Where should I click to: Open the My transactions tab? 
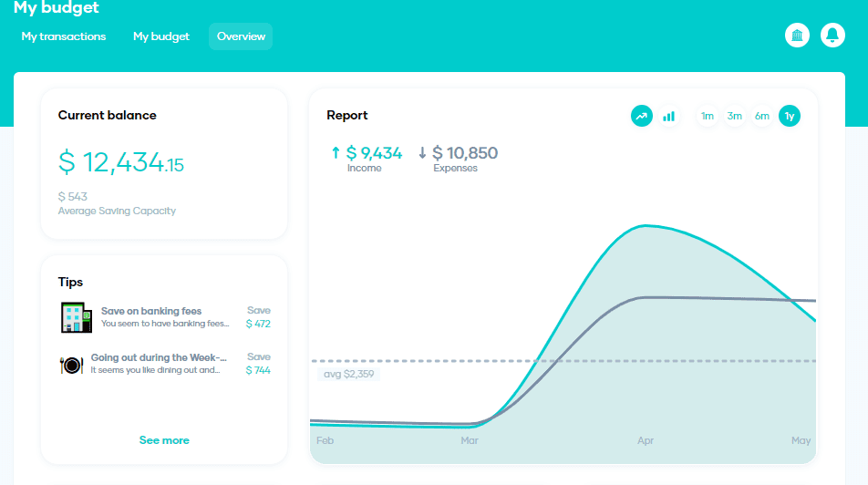64,36
